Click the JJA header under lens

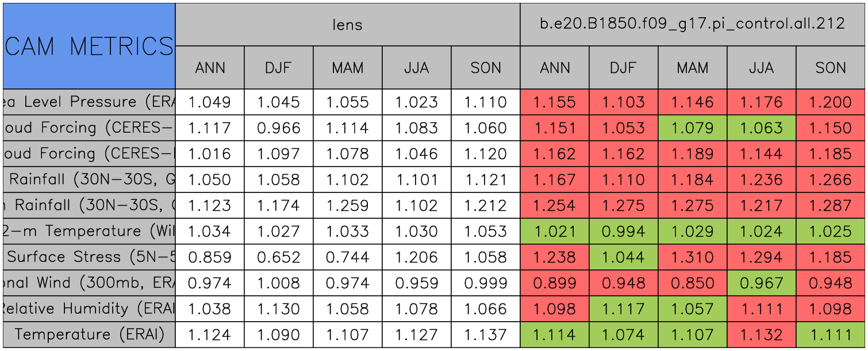[416, 68]
